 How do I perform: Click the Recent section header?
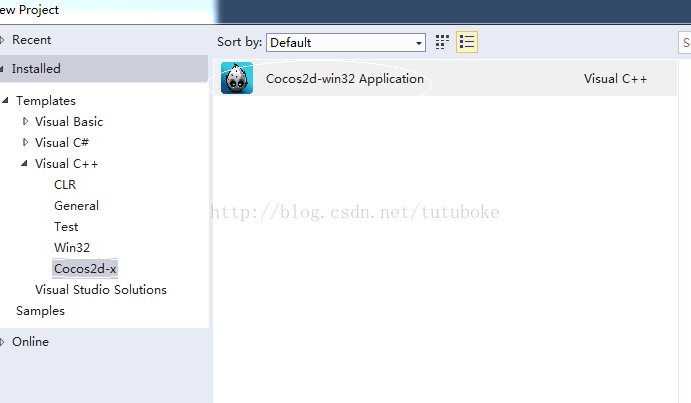31,40
